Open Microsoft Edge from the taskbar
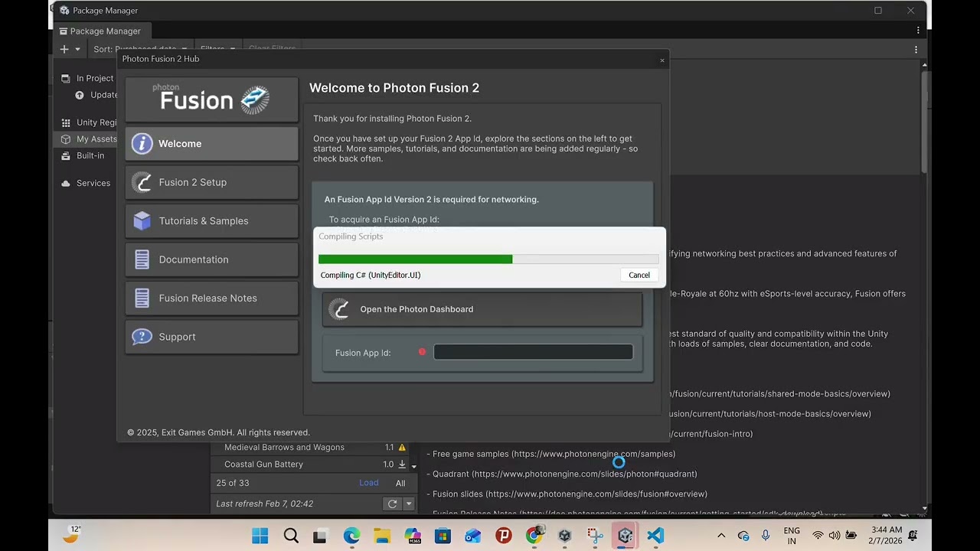Image resolution: width=980 pixels, height=551 pixels. coord(351,536)
